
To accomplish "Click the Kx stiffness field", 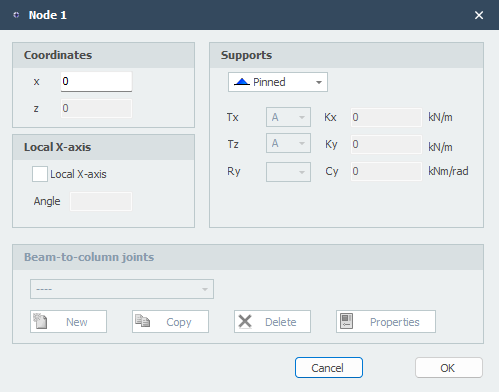I will tap(386, 117).
